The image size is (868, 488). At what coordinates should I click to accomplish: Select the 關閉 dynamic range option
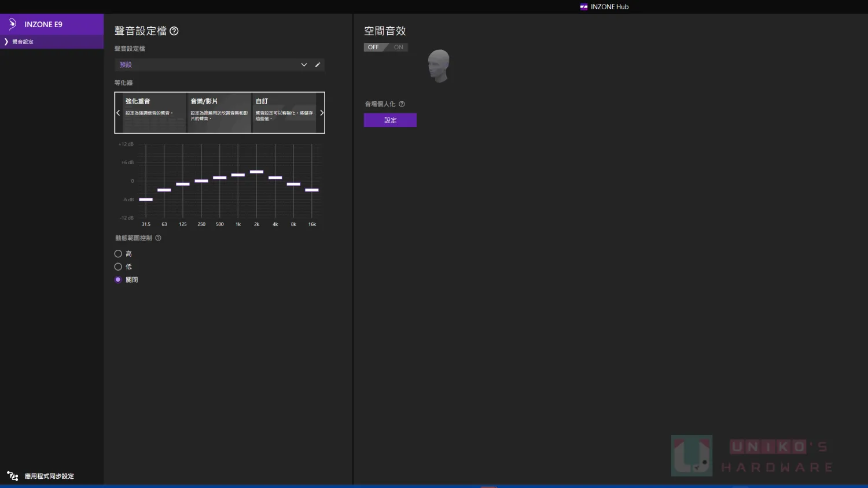click(118, 280)
